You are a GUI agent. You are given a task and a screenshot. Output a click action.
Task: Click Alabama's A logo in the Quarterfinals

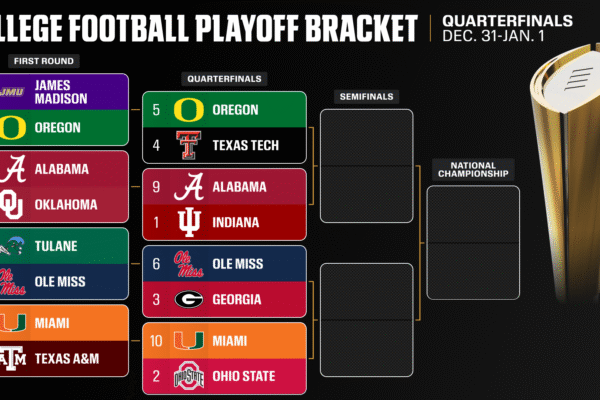point(188,186)
